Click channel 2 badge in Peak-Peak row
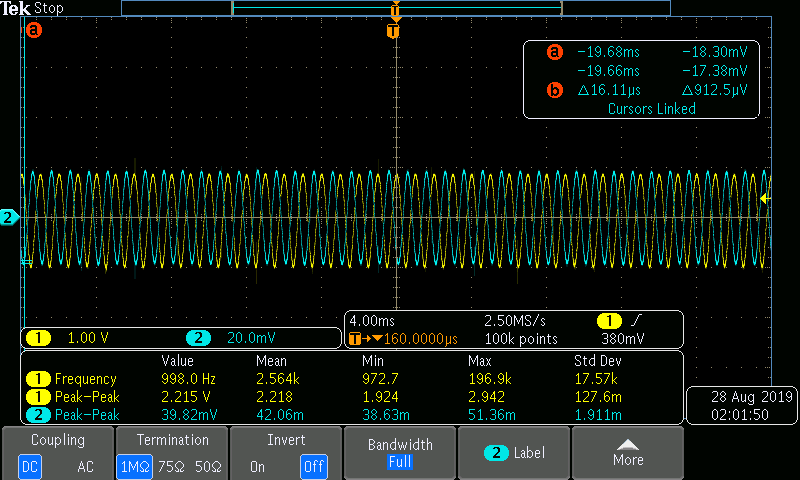This screenshot has width=800, height=480. pos(38,415)
